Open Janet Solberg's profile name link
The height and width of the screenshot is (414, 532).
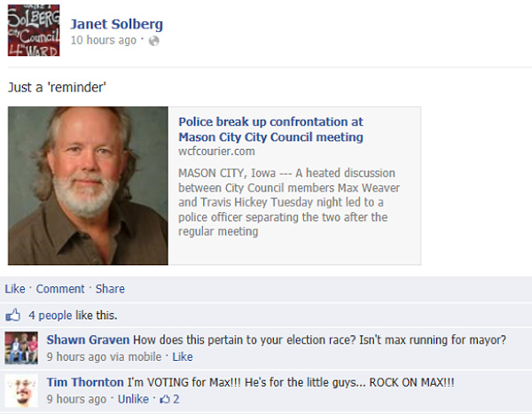[x=116, y=23]
